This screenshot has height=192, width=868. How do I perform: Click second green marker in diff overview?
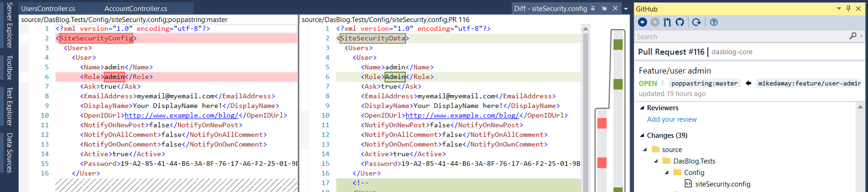tap(618, 84)
